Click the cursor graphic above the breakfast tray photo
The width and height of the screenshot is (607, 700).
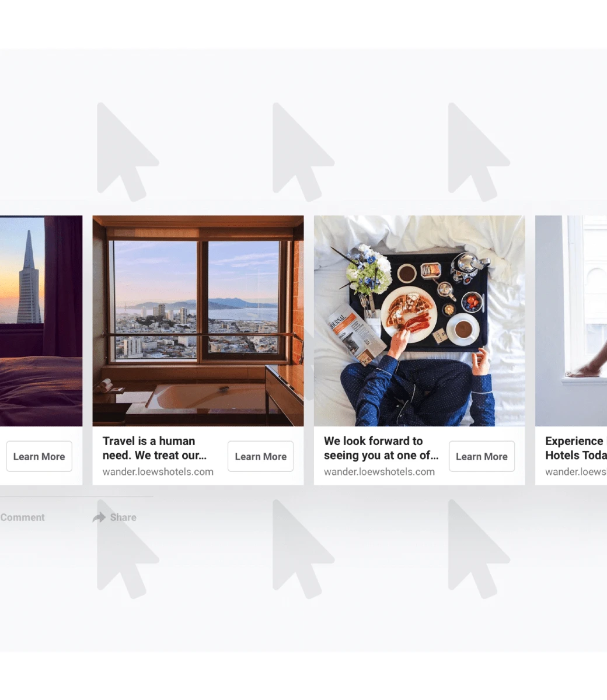point(477,152)
